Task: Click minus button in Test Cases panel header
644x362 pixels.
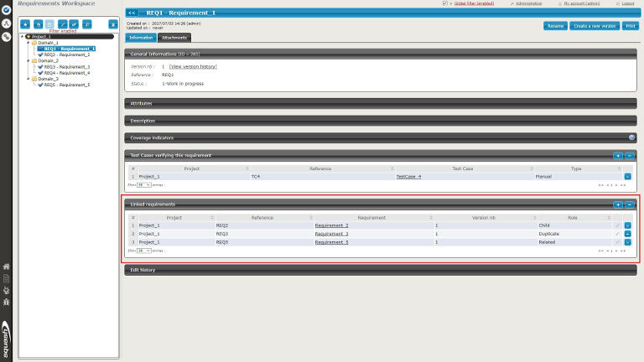Action: (629, 156)
